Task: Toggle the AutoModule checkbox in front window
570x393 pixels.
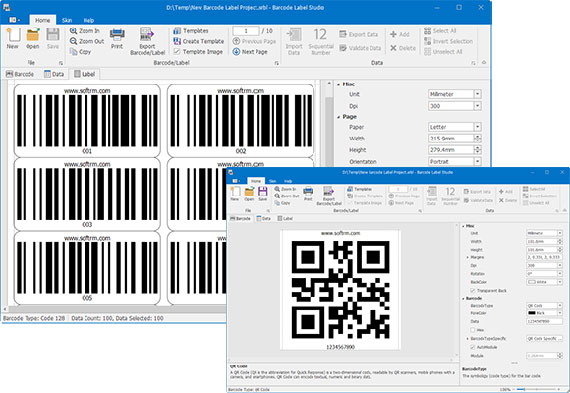Action: (x=473, y=348)
